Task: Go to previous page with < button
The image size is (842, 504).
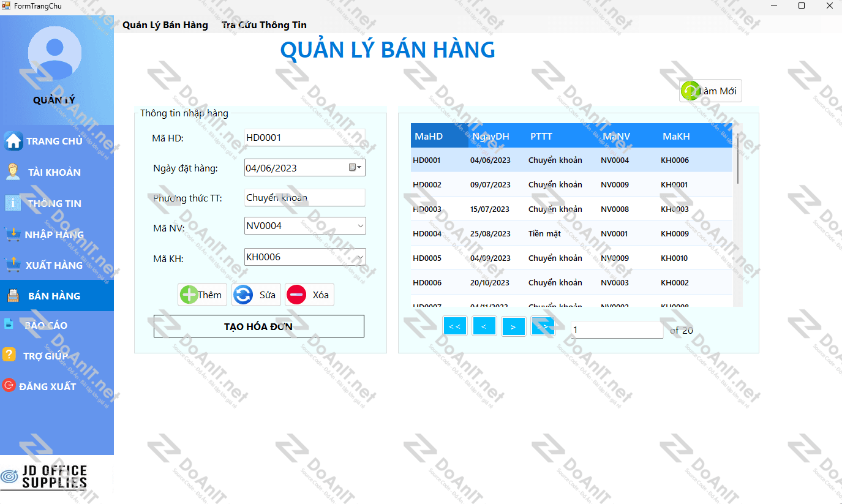Action: click(x=484, y=326)
